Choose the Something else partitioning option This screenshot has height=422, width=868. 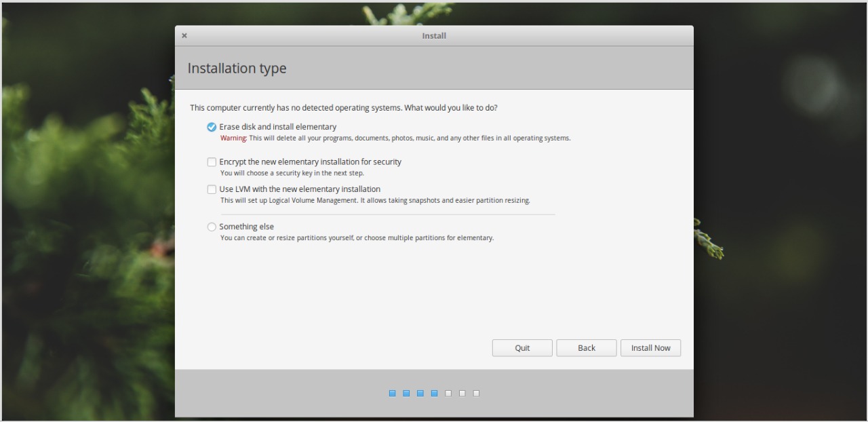click(x=247, y=227)
